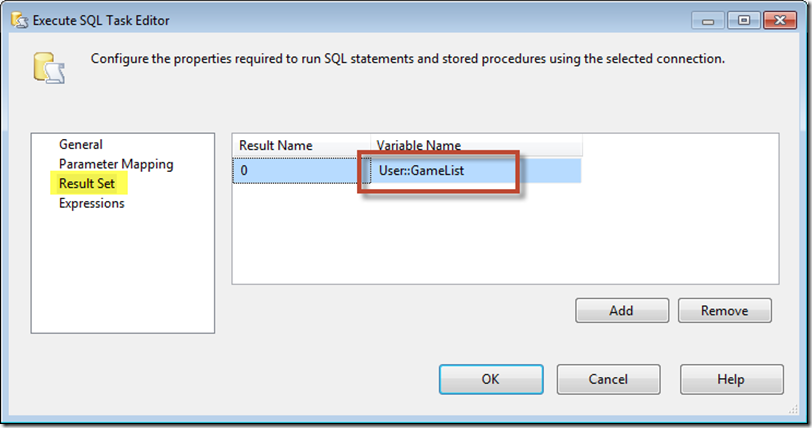
Task: Switch to the Parameter Mapping page
Action: pyautogui.click(x=116, y=164)
